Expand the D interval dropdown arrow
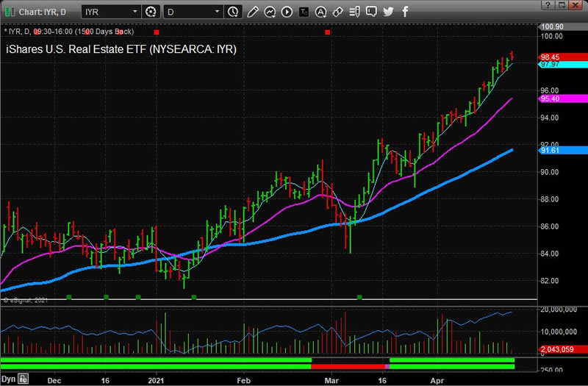This screenshot has height=386, width=588. [x=217, y=12]
